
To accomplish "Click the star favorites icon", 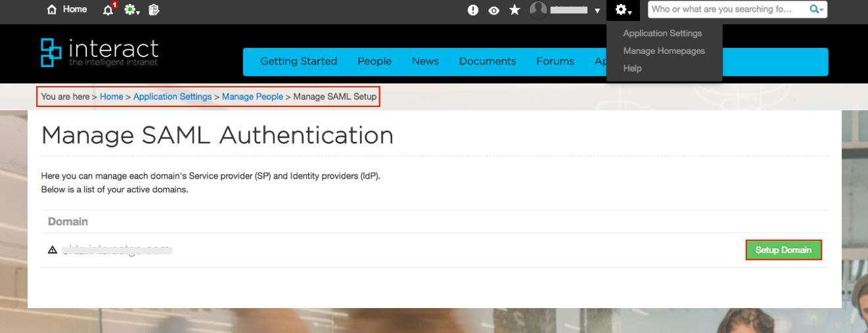I will pos(514,10).
